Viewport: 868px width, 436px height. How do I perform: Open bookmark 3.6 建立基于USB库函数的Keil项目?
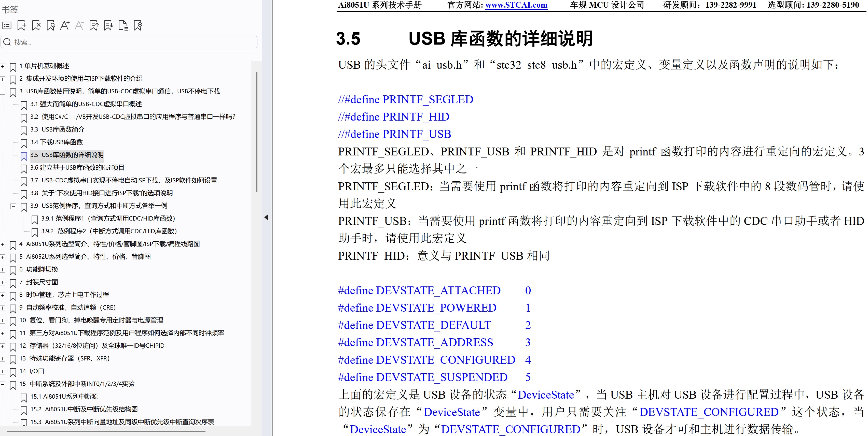pyautogui.click(x=77, y=168)
